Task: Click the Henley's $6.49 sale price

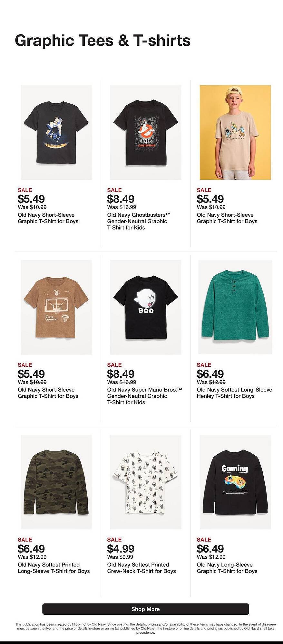Action: 210,374
